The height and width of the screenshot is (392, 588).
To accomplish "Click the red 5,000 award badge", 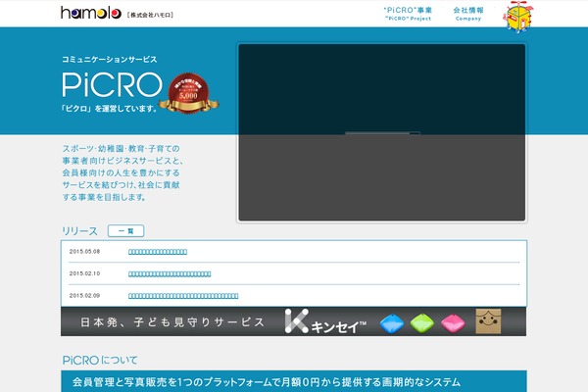I will coord(188,93).
